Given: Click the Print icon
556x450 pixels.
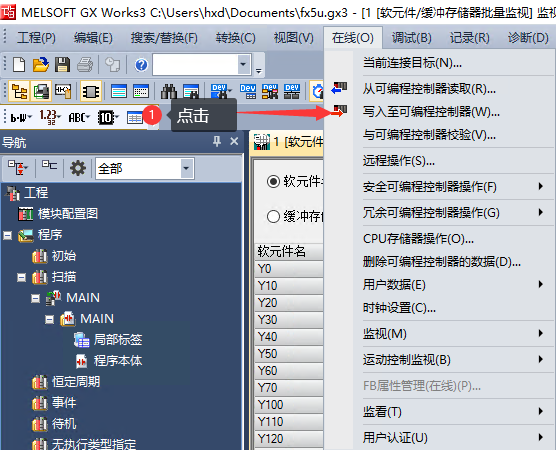Looking at the screenshot, I should point(85,65).
